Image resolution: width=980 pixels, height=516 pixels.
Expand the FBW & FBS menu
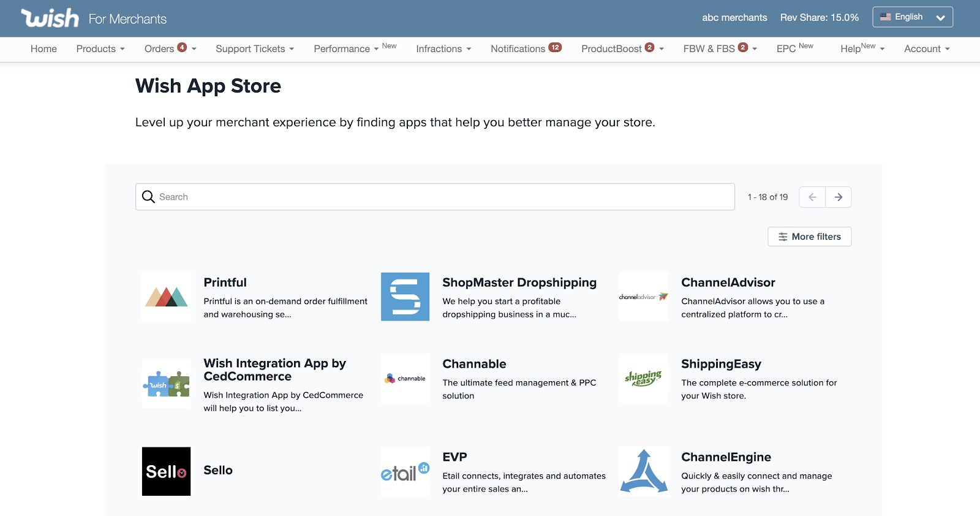tap(720, 49)
